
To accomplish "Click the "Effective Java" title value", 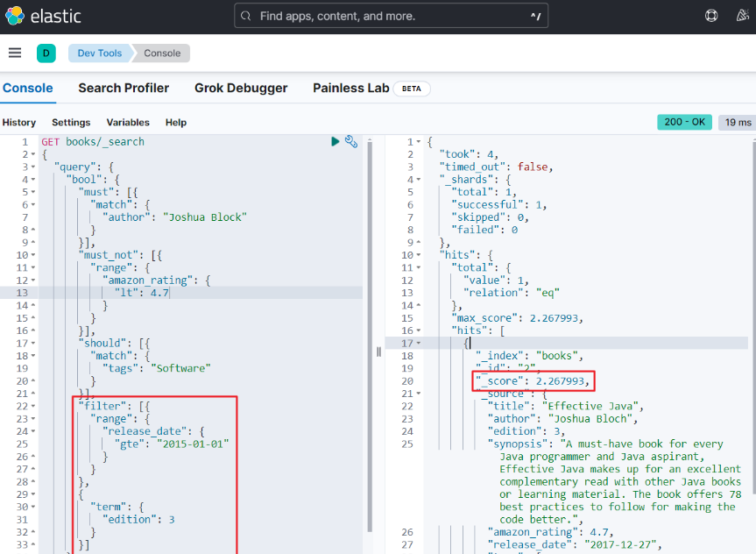I will coord(592,406).
